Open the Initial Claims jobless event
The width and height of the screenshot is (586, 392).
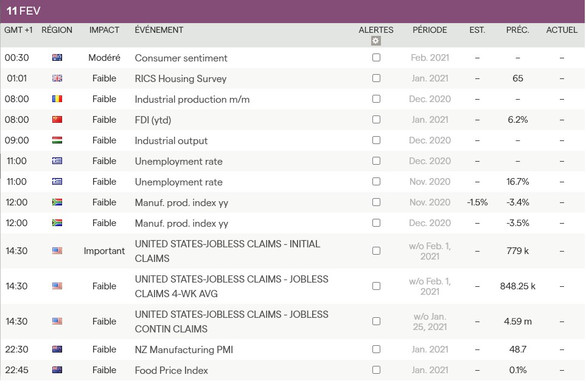(x=228, y=251)
